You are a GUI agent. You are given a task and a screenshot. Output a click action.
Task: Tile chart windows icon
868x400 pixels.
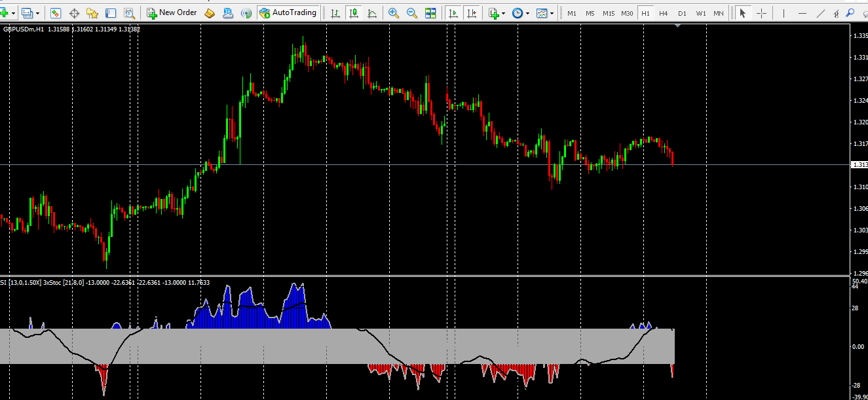[430, 12]
